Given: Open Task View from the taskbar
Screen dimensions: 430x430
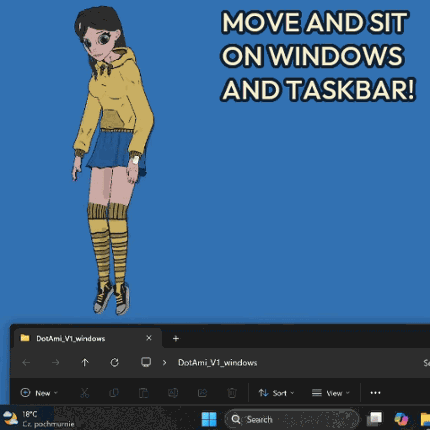Looking at the screenshot, I should coord(374,419).
